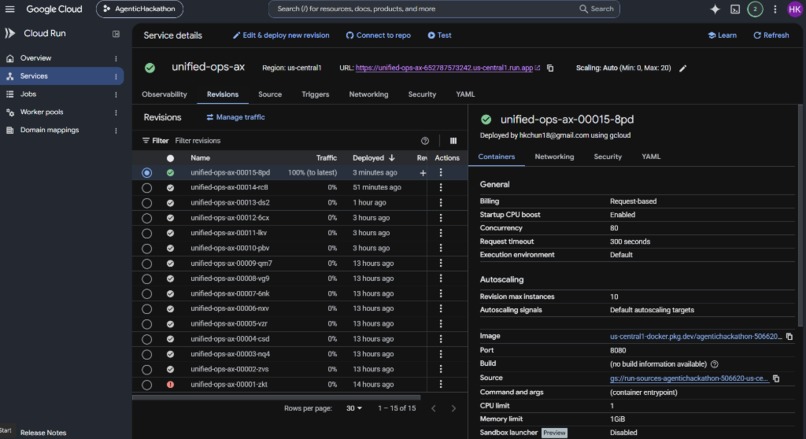Viewport: 806px width, 439px height.
Task: Click the details panel vertical scrollbar
Action: 800,216
